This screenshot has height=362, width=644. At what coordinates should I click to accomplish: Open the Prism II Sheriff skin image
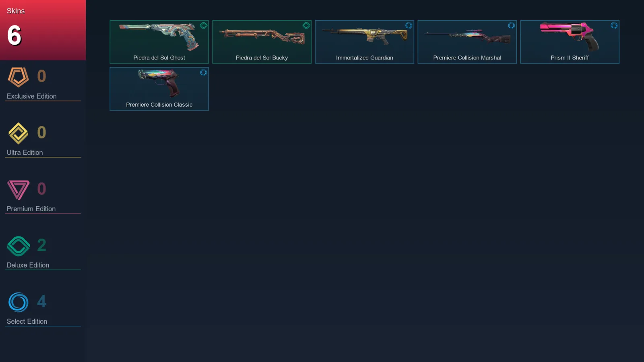[x=569, y=37]
